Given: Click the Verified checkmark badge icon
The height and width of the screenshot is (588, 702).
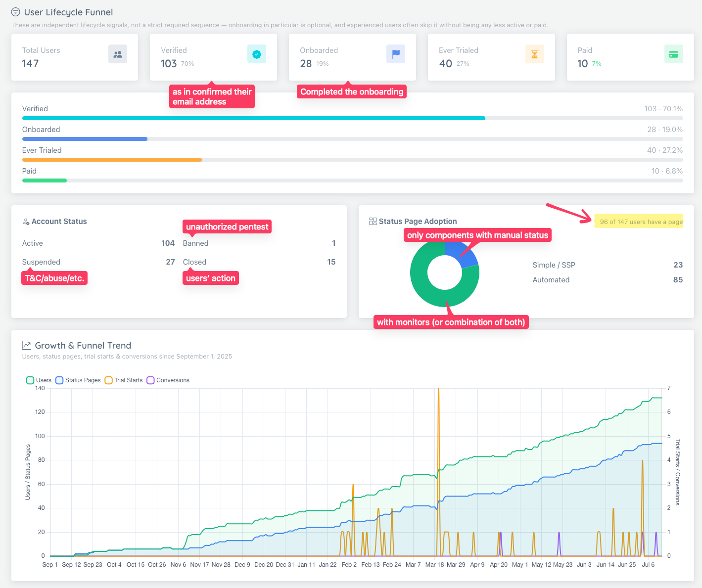Looking at the screenshot, I should tap(257, 54).
